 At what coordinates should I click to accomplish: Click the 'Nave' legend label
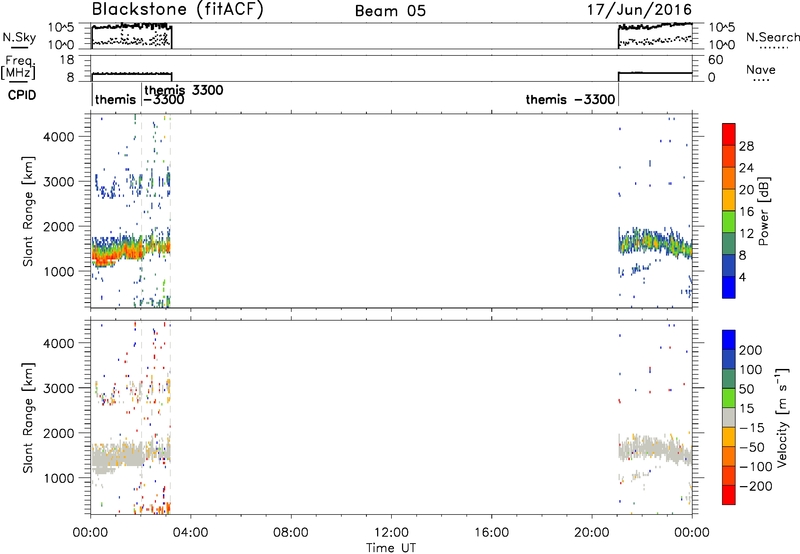point(761,69)
